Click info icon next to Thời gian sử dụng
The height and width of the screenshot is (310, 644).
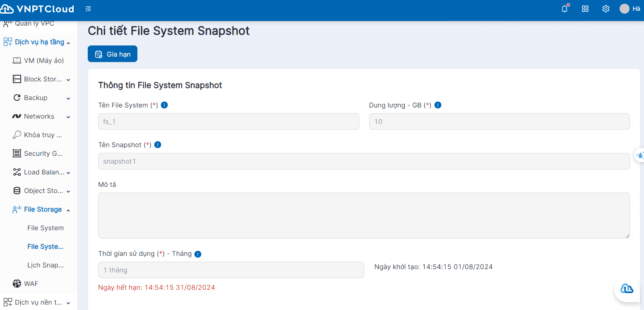tap(198, 254)
